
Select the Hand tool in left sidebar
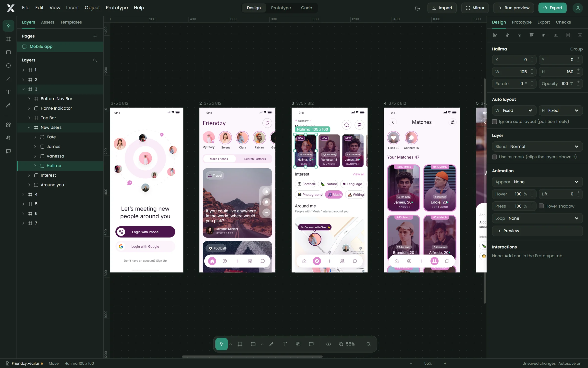[8, 138]
